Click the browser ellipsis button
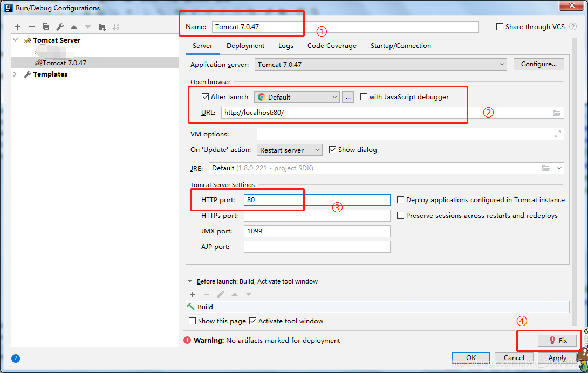The width and height of the screenshot is (588, 373). [x=348, y=97]
